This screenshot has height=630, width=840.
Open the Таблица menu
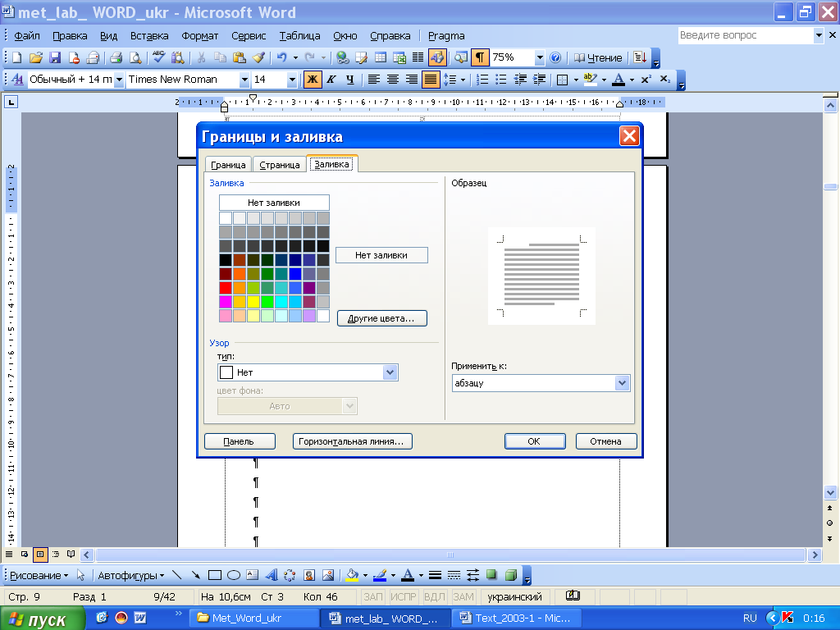point(300,36)
